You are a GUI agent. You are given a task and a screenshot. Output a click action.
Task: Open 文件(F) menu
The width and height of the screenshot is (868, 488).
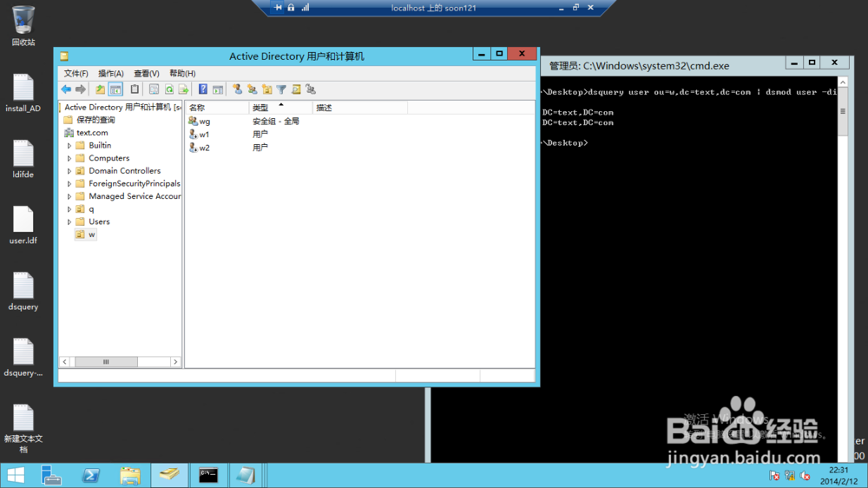76,73
